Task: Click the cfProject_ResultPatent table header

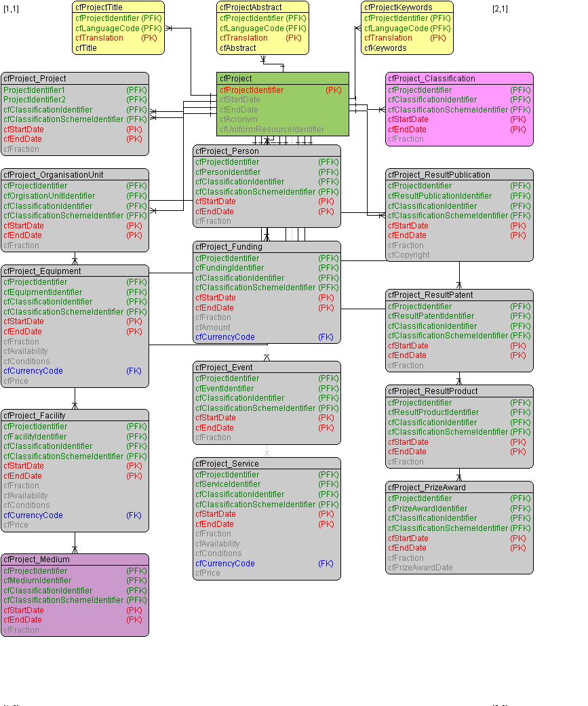Action: [x=431, y=295]
